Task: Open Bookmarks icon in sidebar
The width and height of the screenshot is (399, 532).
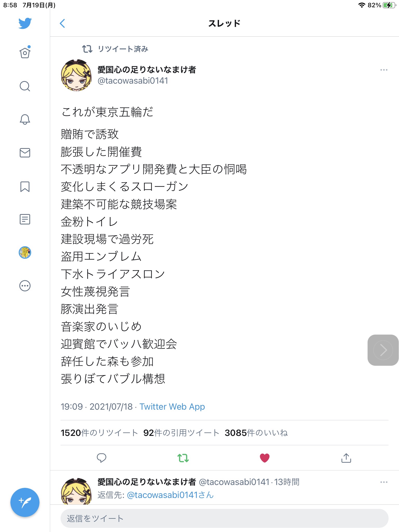Action: point(25,187)
